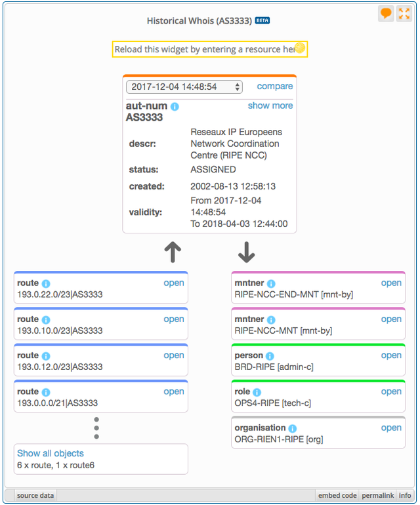This screenshot has width=420, height=505.
Task: Click info icon beside person BRD-RIPE
Action: click(270, 356)
